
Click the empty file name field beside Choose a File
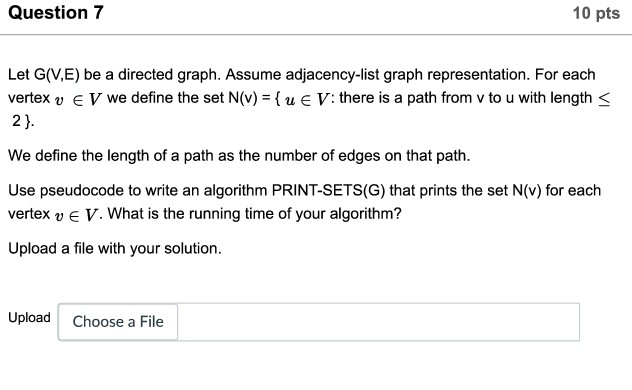pyautogui.click(x=378, y=322)
